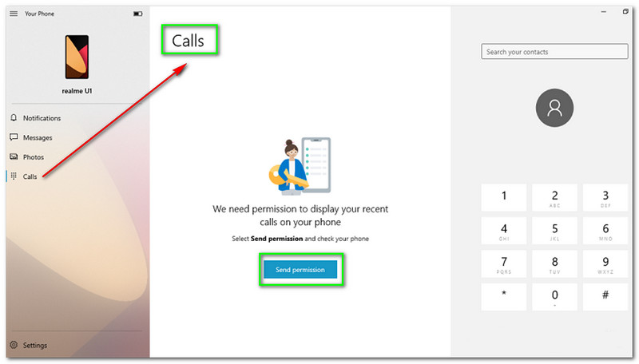
Task: Tap the 5 JKL keypad key
Action: (x=554, y=231)
